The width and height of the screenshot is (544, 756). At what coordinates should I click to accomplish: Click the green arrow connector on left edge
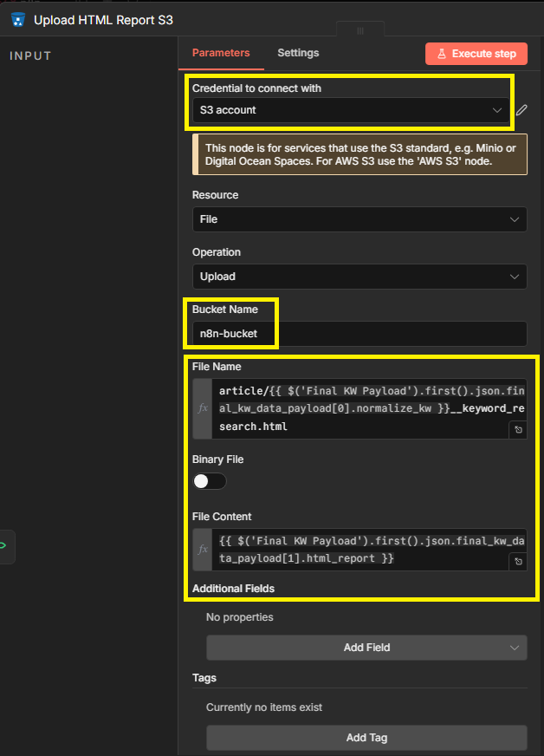3,546
